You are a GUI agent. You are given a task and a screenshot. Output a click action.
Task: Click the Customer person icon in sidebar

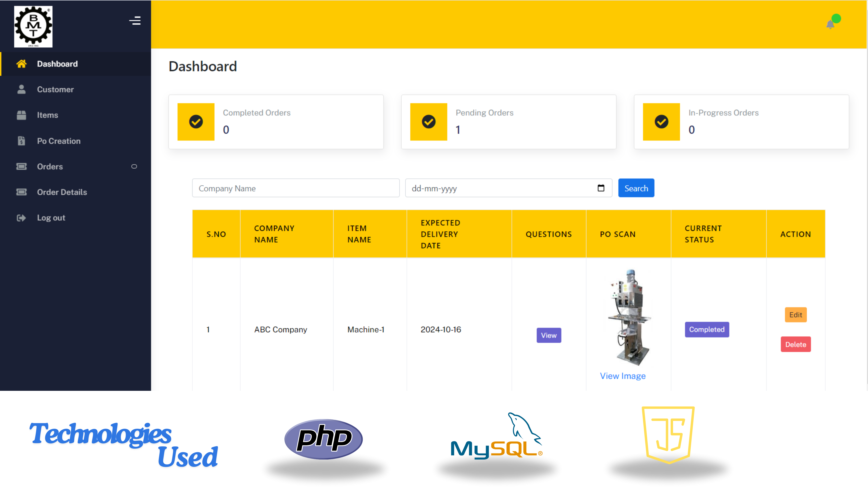tap(21, 89)
